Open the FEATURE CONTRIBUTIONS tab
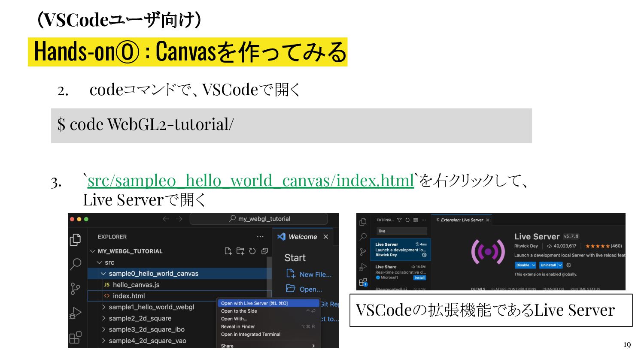The height and width of the screenshot is (362, 644). (x=513, y=289)
